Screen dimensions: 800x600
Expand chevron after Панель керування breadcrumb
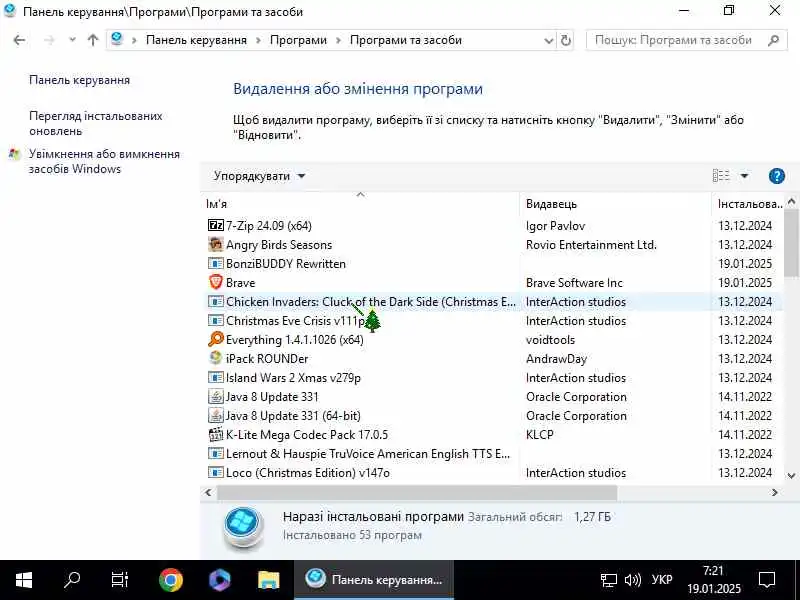258,40
